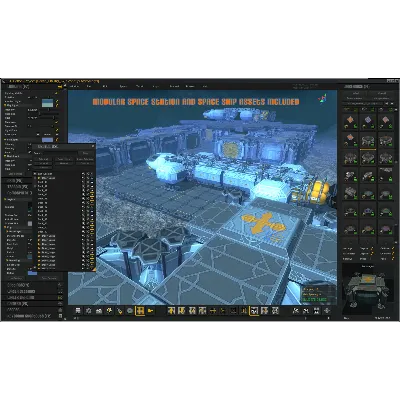This screenshot has height=400, width=400.
Task: Click the round gray gear icon in the bottom toolbar
Action: point(130,311)
